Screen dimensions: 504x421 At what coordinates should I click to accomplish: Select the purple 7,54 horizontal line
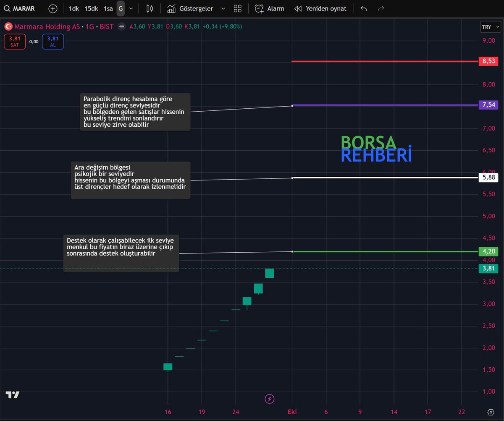pyautogui.click(x=385, y=105)
